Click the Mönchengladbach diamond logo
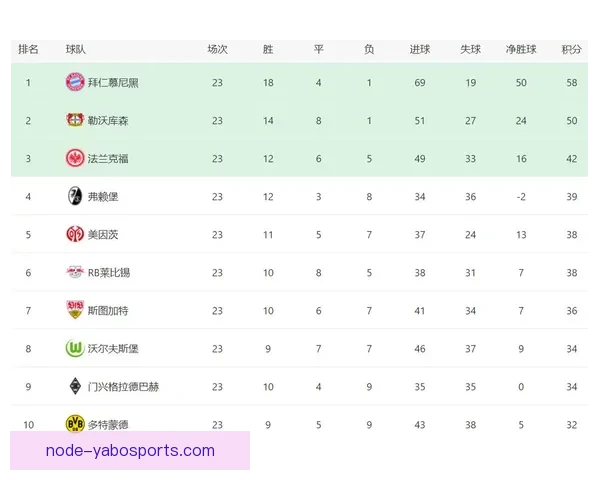Screen dimensions: 600x480 tap(75, 386)
